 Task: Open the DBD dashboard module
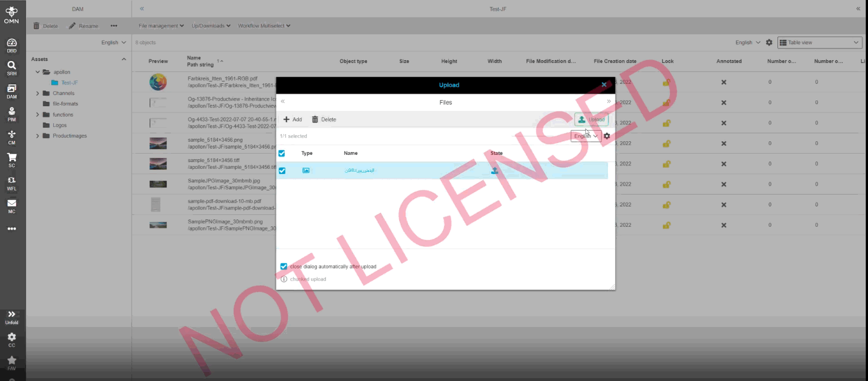tap(12, 46)
